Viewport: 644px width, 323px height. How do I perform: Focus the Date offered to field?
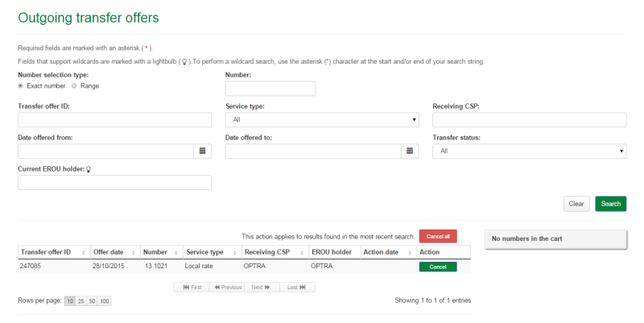point(313,151)
